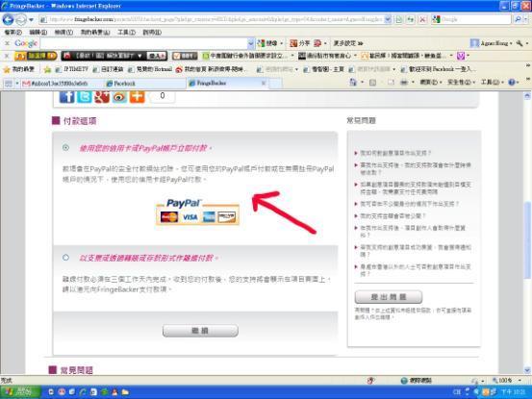Click the 繼續 continue button
The height and width of the screenshot is (399, 532).
point(200,331)
